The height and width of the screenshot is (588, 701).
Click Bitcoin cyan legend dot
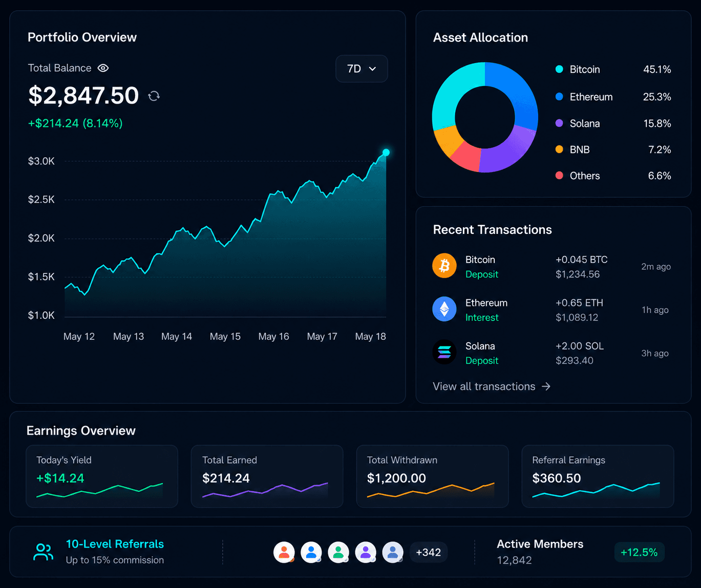tap(559, 69)
